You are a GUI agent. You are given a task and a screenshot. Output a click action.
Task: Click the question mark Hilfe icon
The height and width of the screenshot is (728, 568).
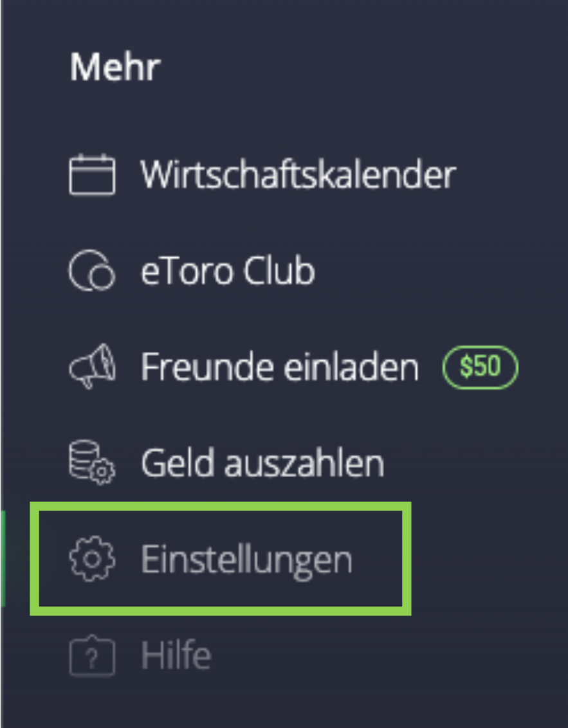92,655
